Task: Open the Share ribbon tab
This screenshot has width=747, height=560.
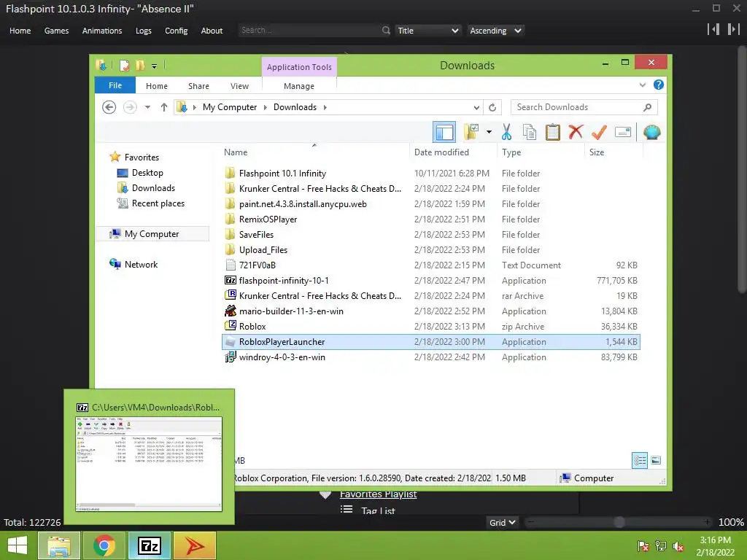Action: click(x=198, y=86)
